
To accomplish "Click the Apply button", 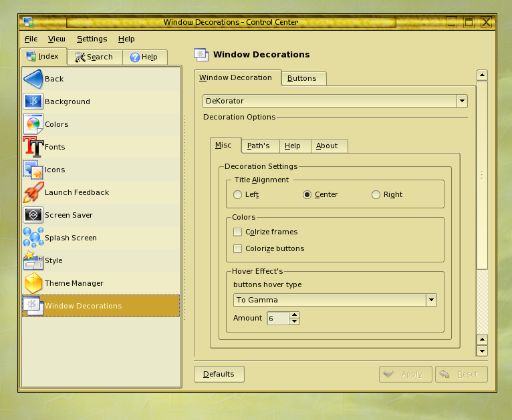I will click(405, 374).
